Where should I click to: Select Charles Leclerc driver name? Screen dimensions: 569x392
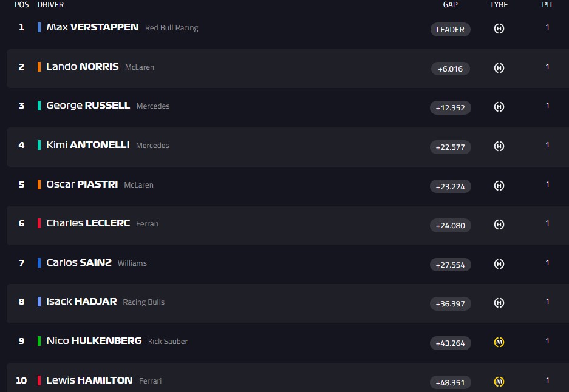pyautogui.click(x=88, y=223)
